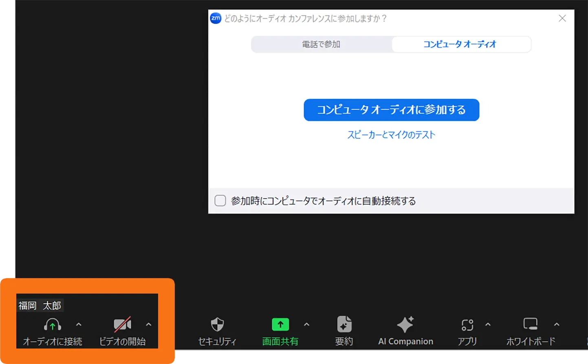Image resolution: width=588 pixels, height=364 pixels.
Task: Open video settings via the chevron arrow
Action: pyautogui.click(x=148, y=324)
